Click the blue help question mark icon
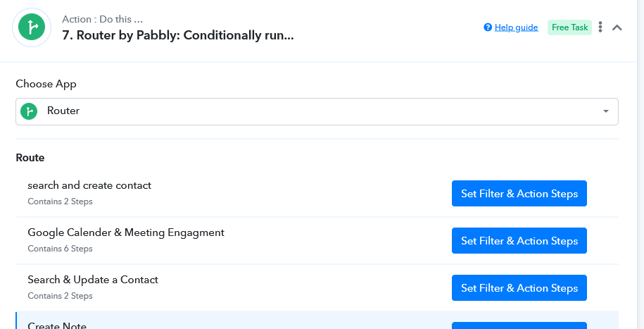This screenshot has width=644, height=329. click(488, 27)
